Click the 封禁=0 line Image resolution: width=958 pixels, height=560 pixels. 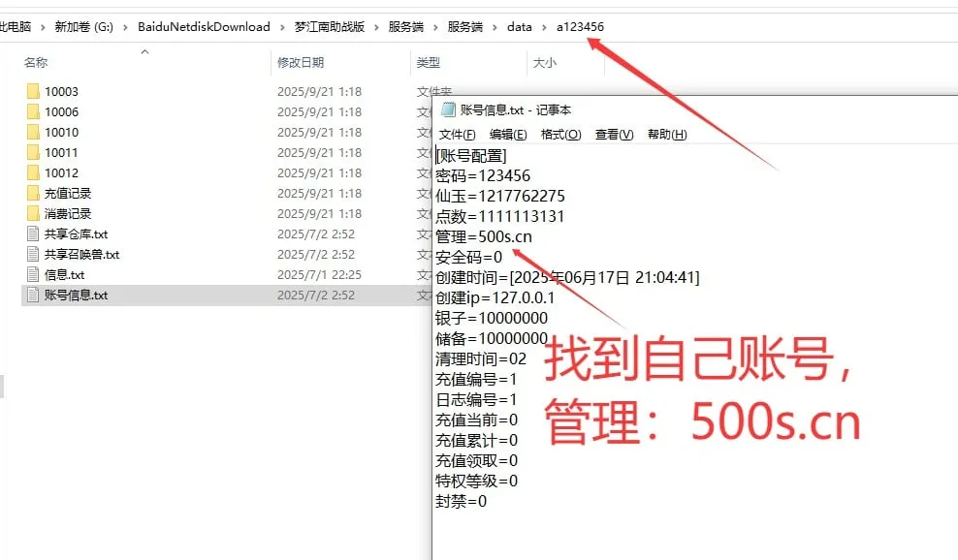[x=461, y=501]
